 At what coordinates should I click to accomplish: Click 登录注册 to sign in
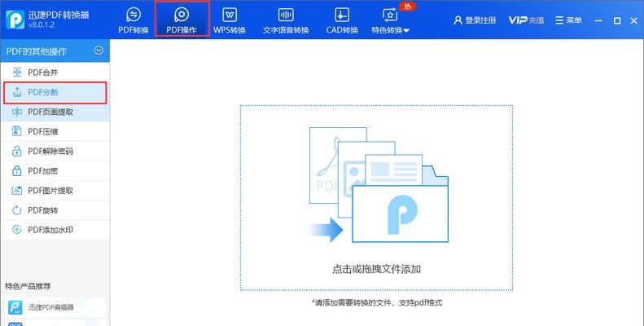475,20
